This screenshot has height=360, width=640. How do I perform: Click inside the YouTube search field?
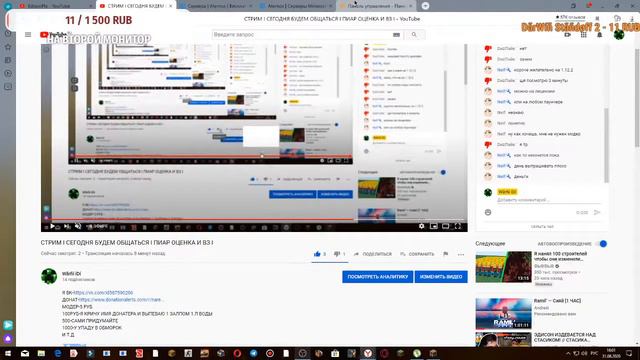[302, 35]
